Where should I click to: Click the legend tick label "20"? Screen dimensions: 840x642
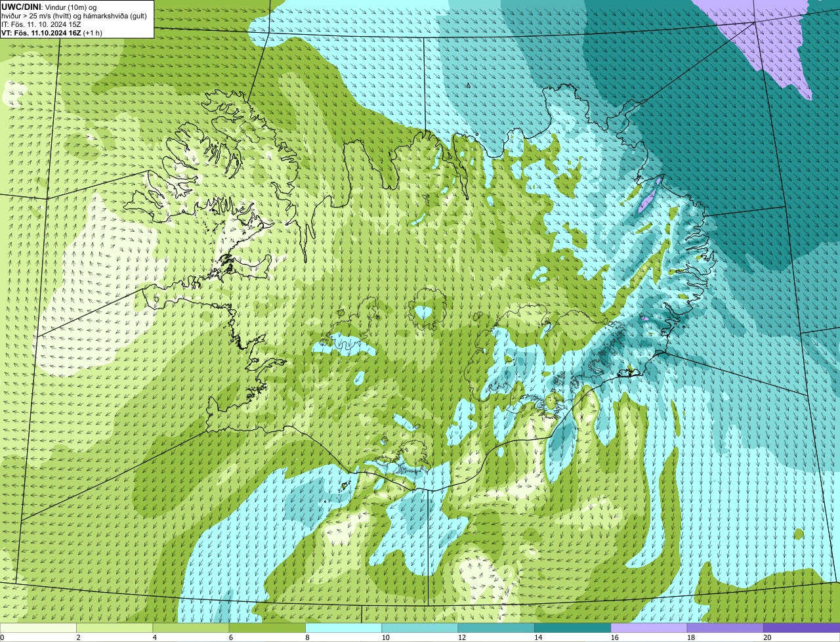tap(767, 637)
